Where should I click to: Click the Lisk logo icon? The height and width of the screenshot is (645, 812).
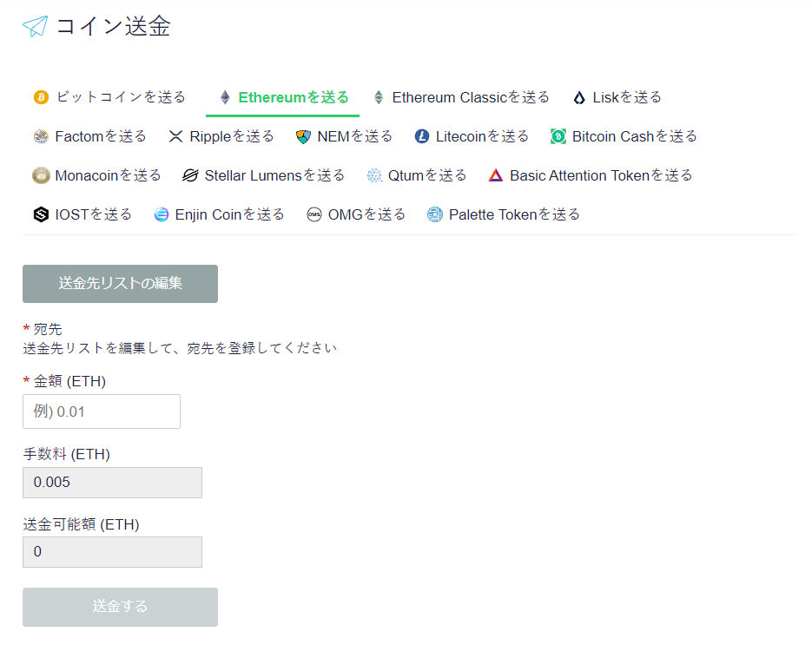click(579, 97)
